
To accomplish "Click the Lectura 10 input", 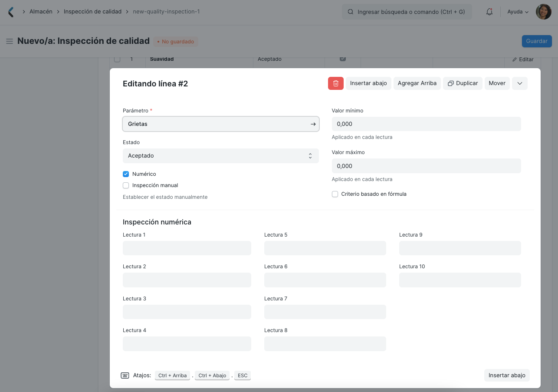I will (x=460, y=280).
